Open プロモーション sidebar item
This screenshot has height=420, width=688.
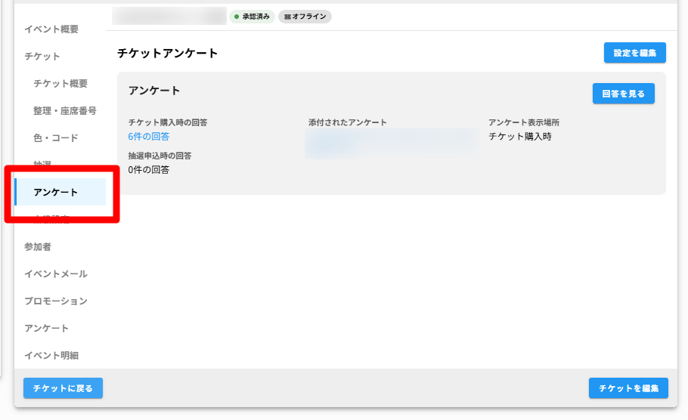(56, 301)
